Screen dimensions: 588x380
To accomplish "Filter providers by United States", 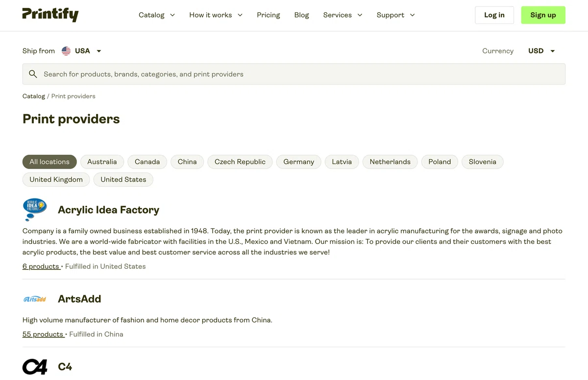I will [x=123, y=179].
